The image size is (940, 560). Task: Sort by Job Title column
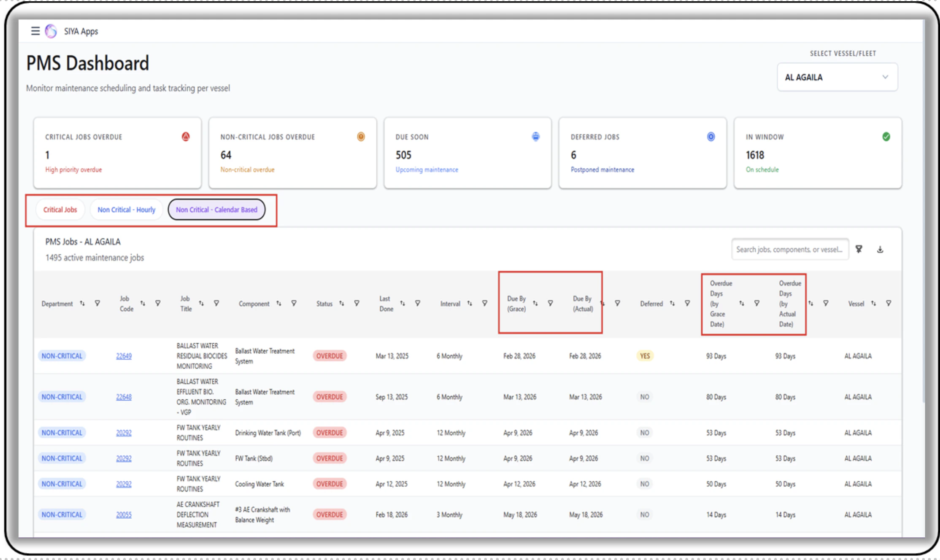point(201,303)
